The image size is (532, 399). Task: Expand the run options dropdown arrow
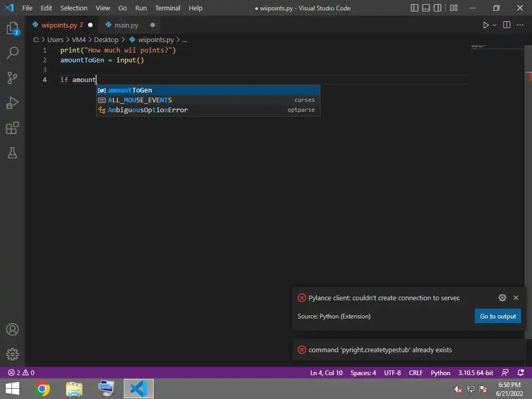click(495, 25)
